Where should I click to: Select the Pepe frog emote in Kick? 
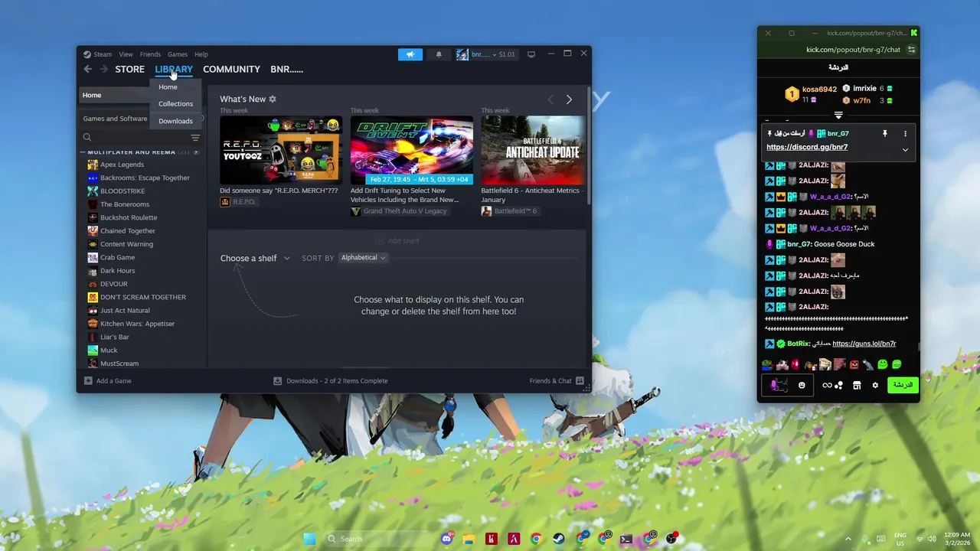[767, 364]
